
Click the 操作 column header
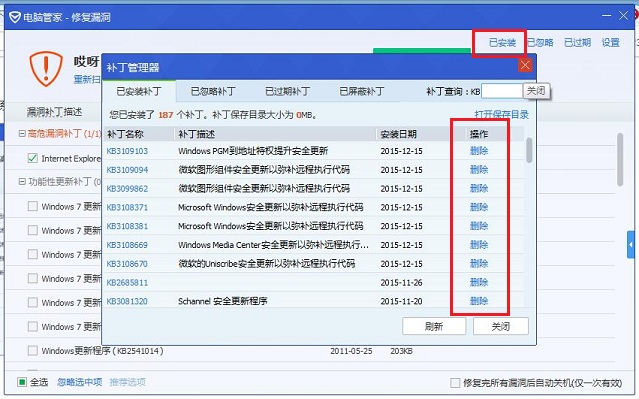[x=479, y=134]
